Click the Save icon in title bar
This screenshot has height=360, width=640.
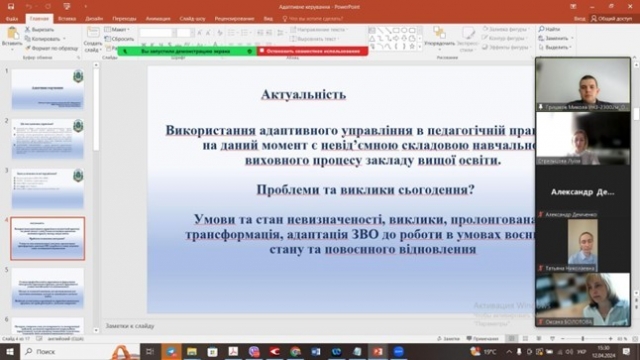click(11, 7)
